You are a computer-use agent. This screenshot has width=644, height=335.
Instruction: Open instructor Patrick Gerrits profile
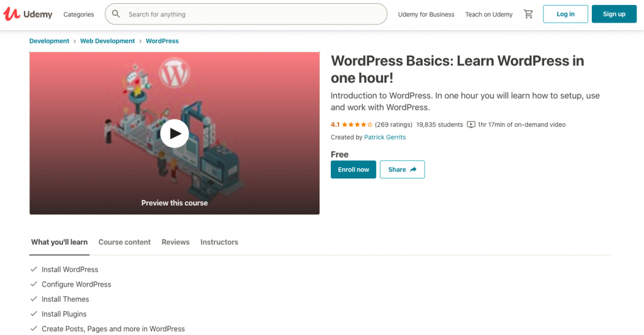coord(385,137)
